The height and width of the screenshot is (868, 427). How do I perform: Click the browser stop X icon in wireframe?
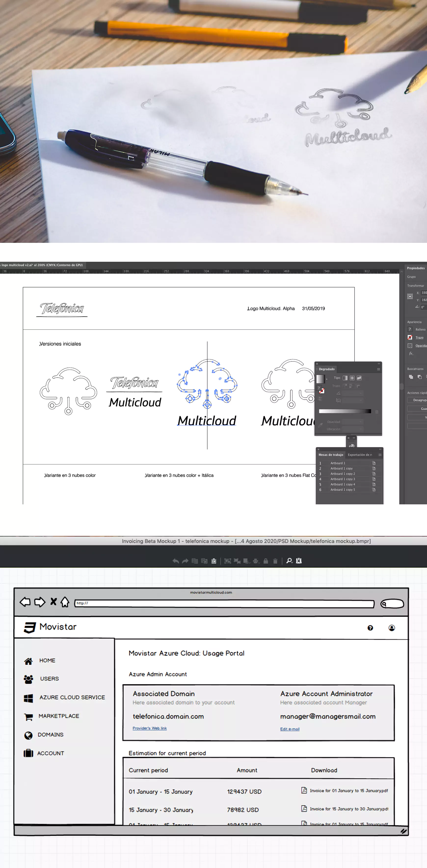[x=53, y=602]
